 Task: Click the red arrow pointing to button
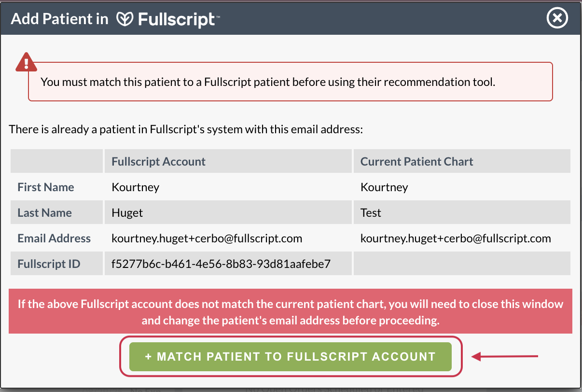click(504, 357)
